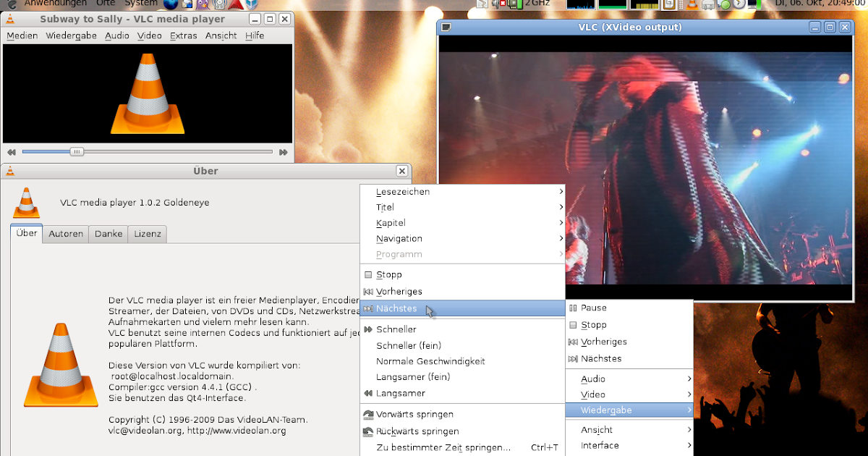868x456 pixels.
Task: Click the window menu icon of the XVideo output window
Action: 446,28
